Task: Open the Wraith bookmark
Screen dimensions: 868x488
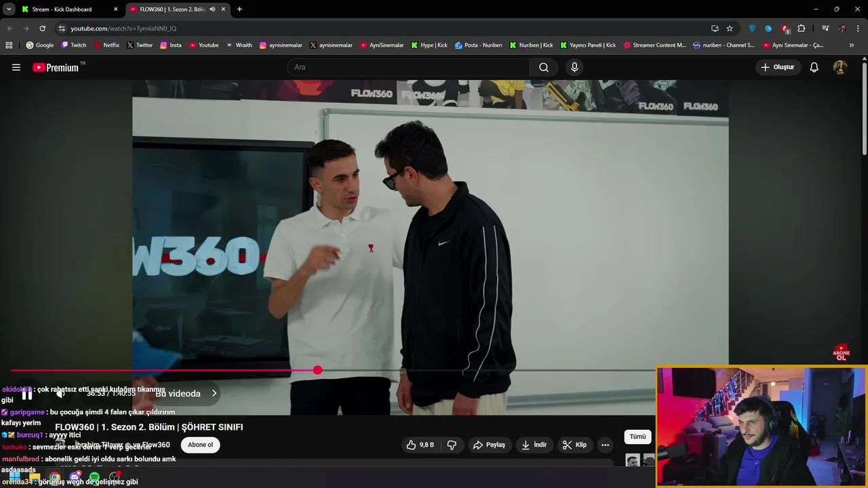Action: tap(239, 45)
